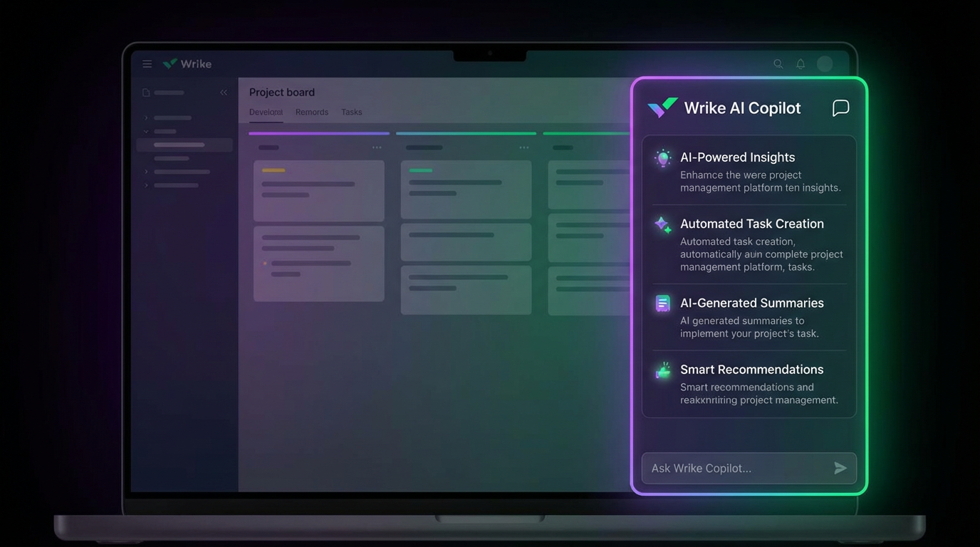980x547 pixels.
Task: Toggle the navigation with the hamburger menu
Action: tap(147, 63)
